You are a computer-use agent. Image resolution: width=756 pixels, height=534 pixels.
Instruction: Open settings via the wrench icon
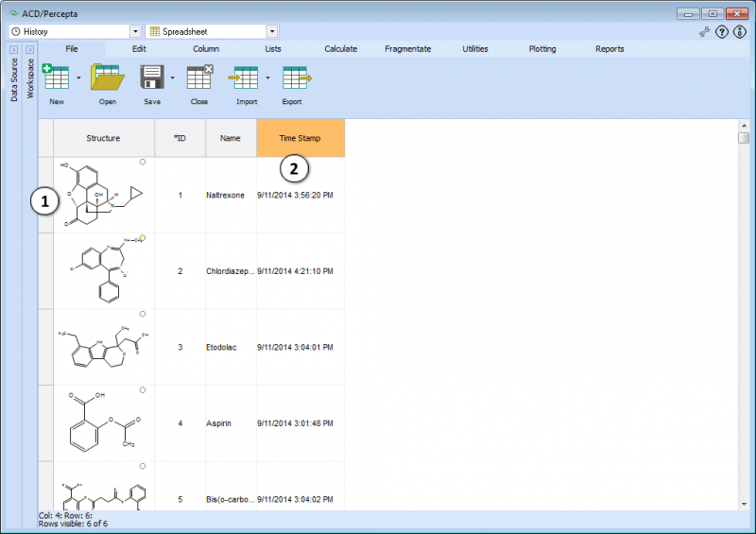[x=704, y=32]
